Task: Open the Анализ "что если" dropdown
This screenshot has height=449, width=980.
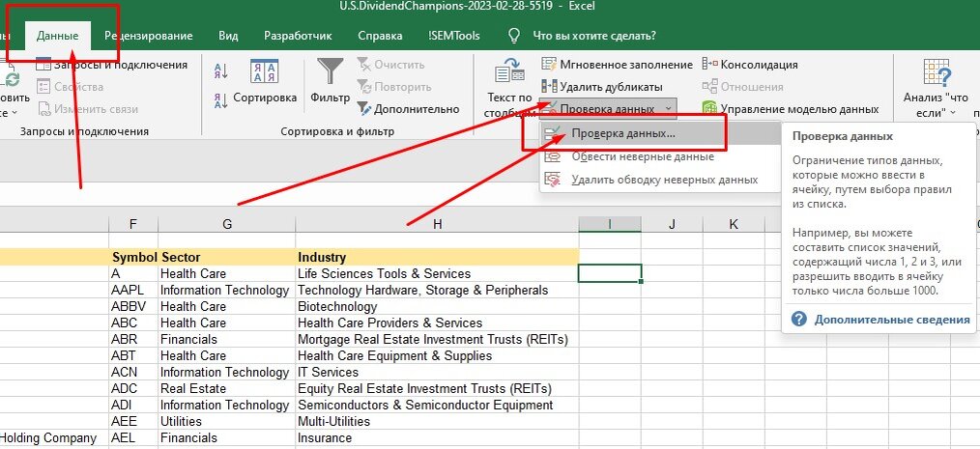Action: 936,88
